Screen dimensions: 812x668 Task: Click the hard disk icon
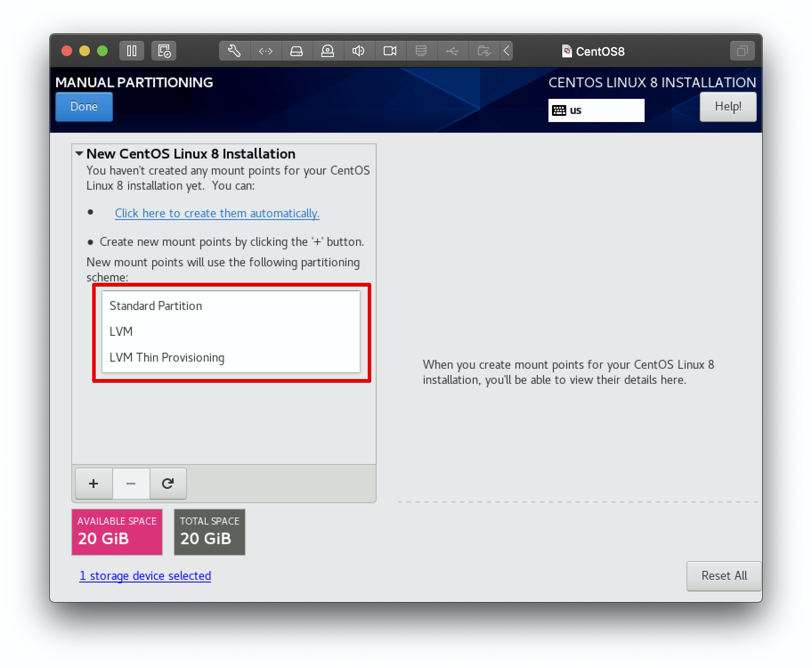coord(296,51)
